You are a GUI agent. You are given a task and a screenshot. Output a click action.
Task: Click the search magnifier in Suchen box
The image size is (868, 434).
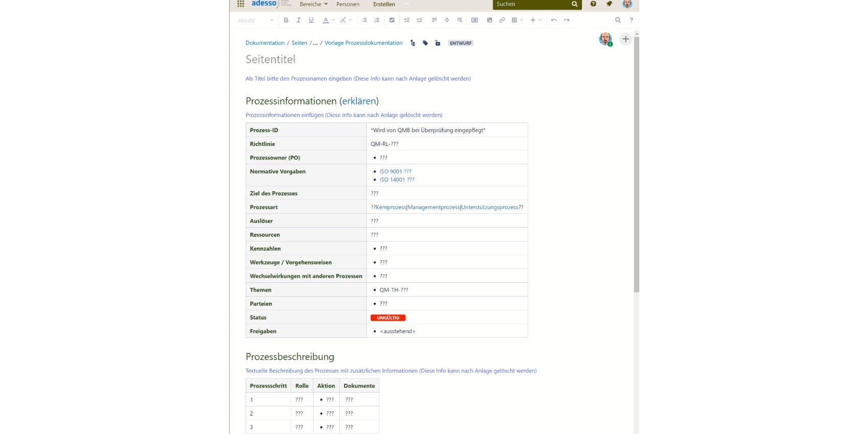pyautogui.click(x=574, y=4)
